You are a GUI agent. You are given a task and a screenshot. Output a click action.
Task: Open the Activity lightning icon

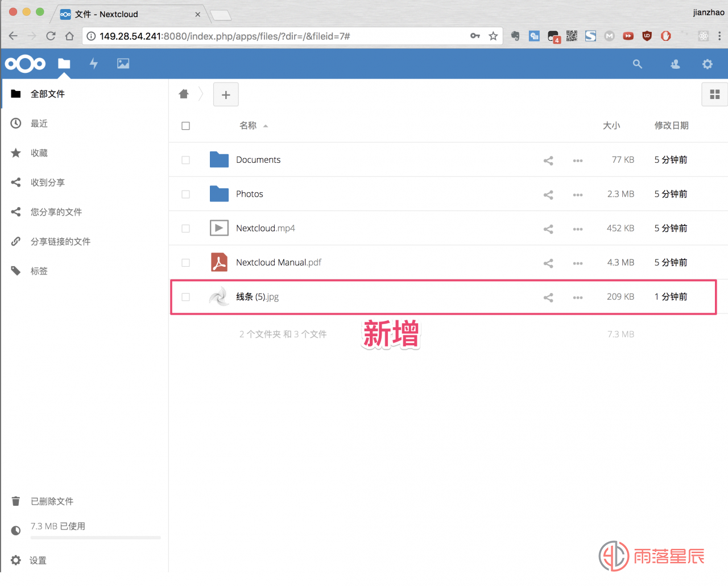pyautogui.click(x=94, y=64)
